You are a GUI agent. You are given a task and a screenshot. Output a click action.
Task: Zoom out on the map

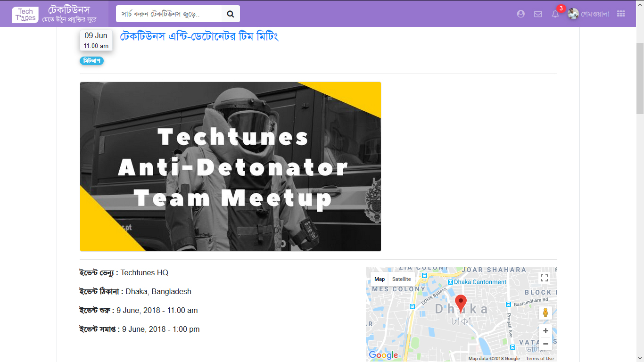tap(545, 344)
